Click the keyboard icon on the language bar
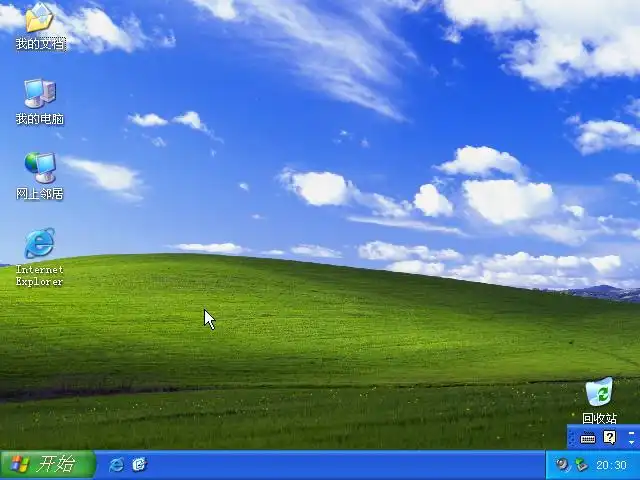The image size is (640, 480). [588, 438]
